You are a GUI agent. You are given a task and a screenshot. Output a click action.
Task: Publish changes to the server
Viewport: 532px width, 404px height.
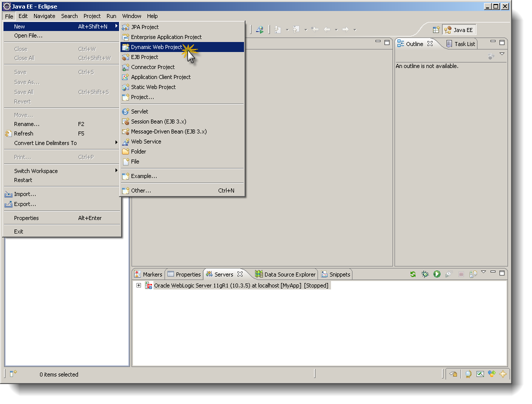pyautogui.click(x=472, y=273)
